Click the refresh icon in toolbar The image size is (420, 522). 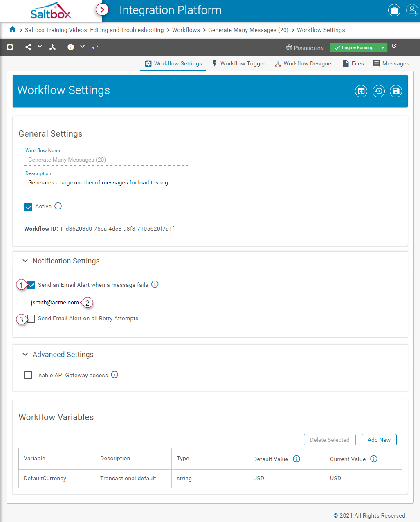(x=394, y=46)
